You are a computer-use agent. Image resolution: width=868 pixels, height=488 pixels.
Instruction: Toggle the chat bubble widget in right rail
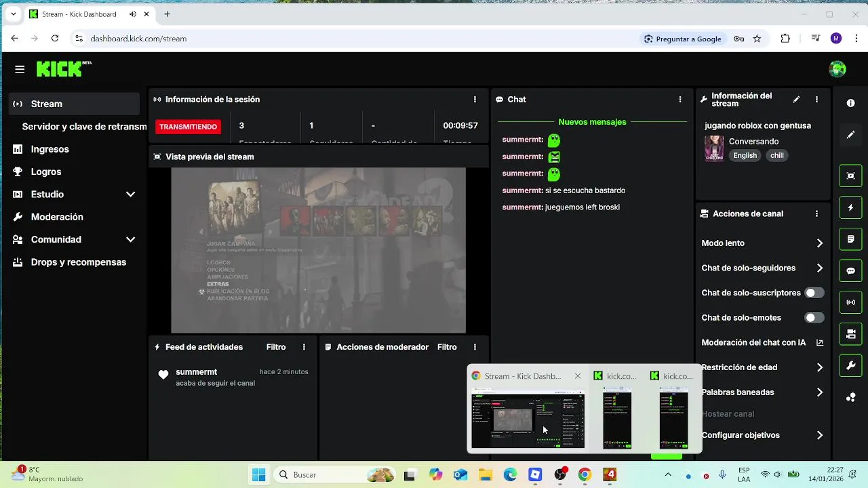(850, 271)
